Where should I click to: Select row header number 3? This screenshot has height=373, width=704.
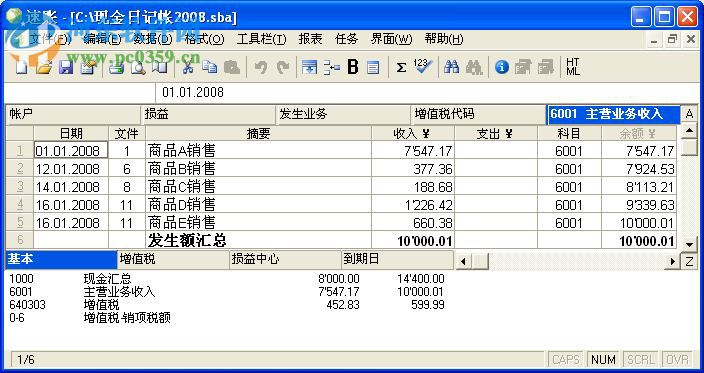[20, 187]
